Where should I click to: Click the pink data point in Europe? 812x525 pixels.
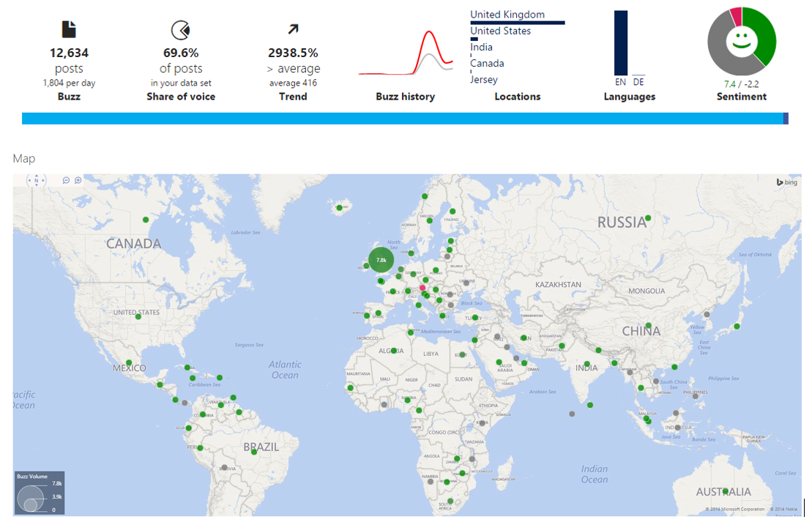[422, 288]
